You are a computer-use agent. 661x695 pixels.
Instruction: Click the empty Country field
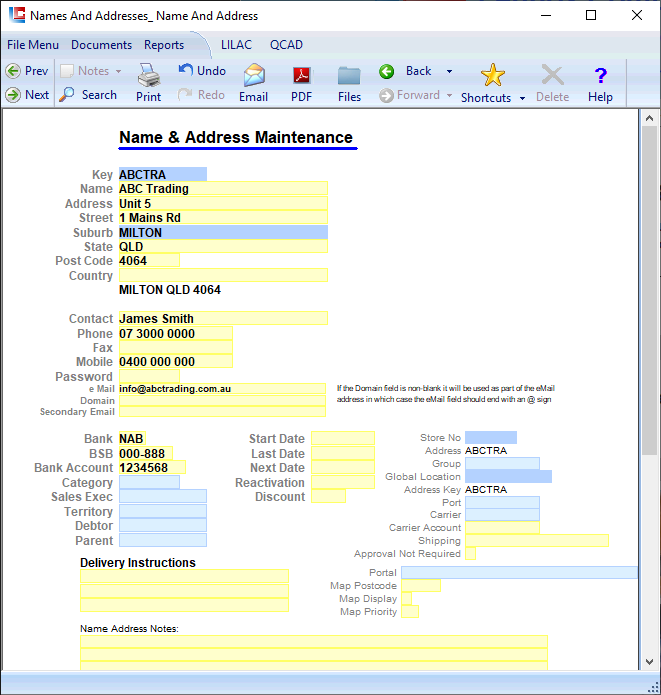point(223,275)
